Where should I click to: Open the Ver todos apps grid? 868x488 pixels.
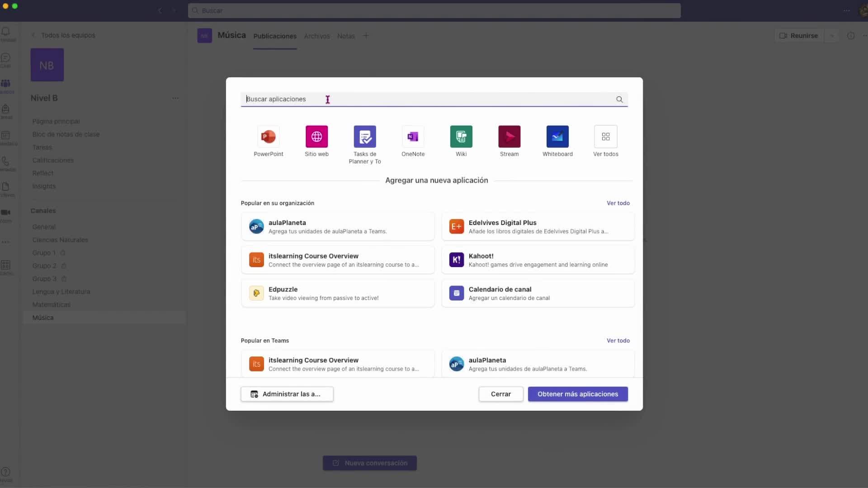click(605, 137)
